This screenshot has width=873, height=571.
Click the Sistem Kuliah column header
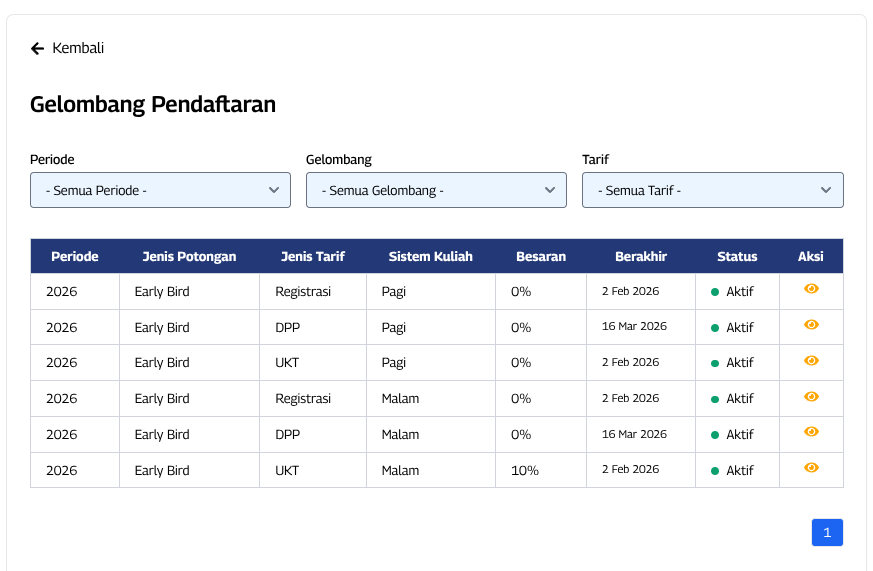(430, 256)
